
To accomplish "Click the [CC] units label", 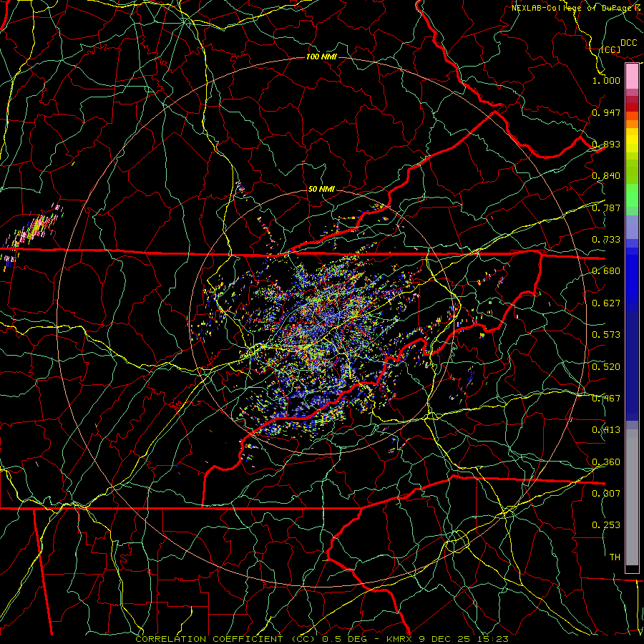I will (x=610, y=49).
